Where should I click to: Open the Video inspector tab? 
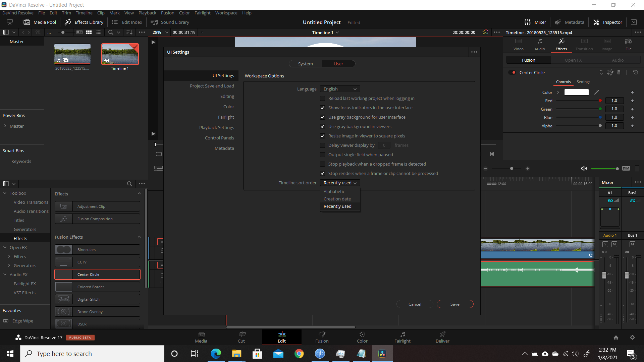pos(518,44)
